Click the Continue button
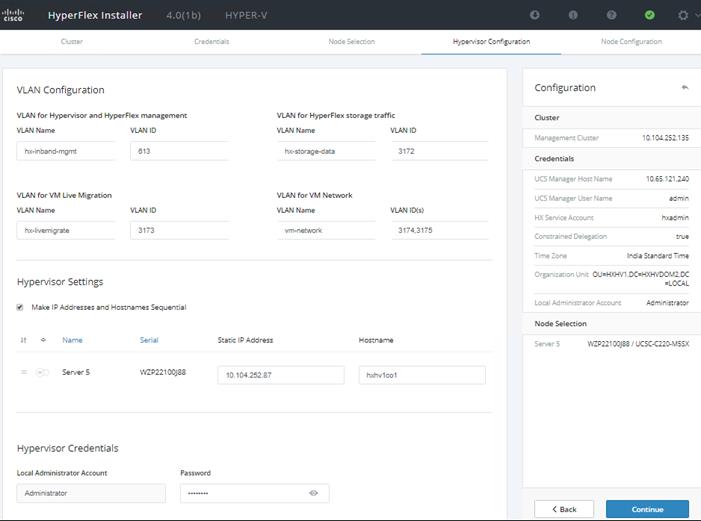 (647, 509)
